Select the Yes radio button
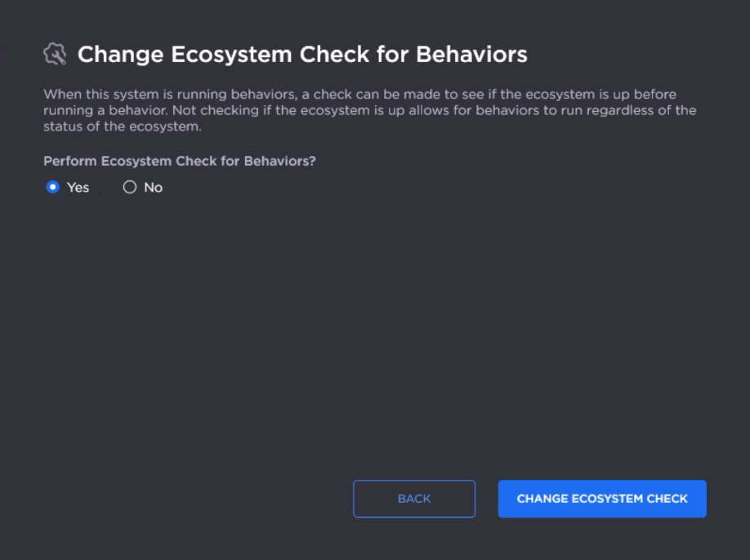 pos(53,187)
